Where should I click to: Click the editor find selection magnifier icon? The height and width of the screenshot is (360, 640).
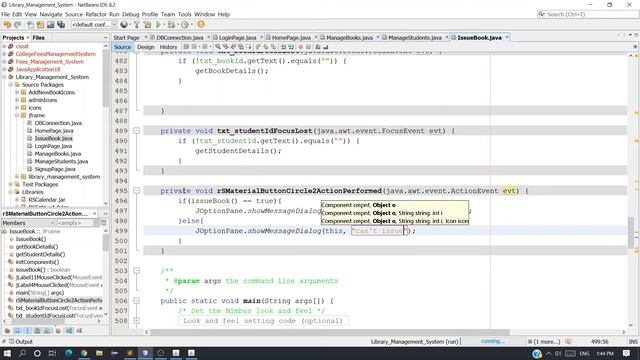(x=218, y=47)
